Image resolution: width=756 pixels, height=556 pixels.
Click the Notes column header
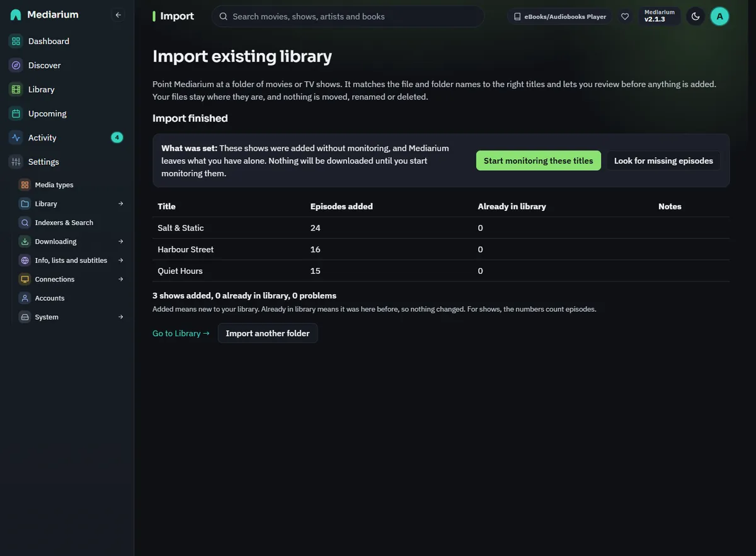tap(670, 207)
